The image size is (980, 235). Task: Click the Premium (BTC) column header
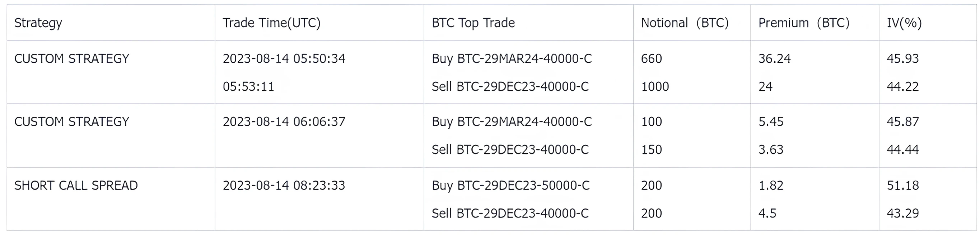coord(804,23)
